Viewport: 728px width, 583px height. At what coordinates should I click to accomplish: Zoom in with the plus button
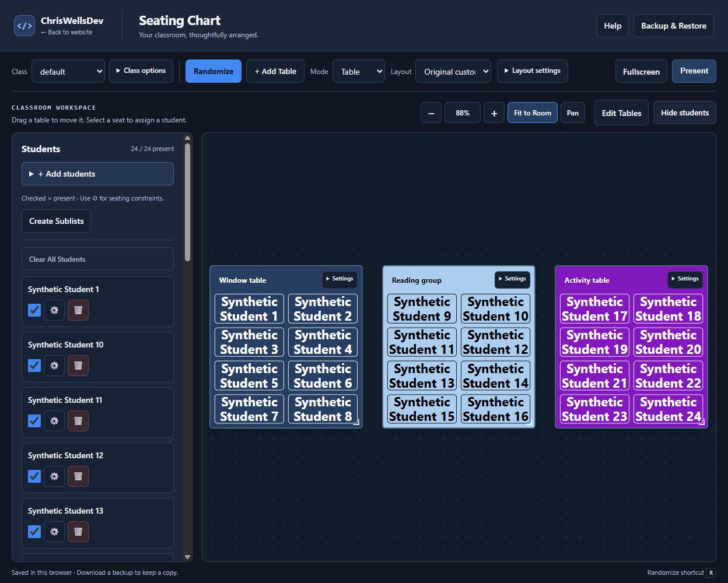tap(494, 113)
